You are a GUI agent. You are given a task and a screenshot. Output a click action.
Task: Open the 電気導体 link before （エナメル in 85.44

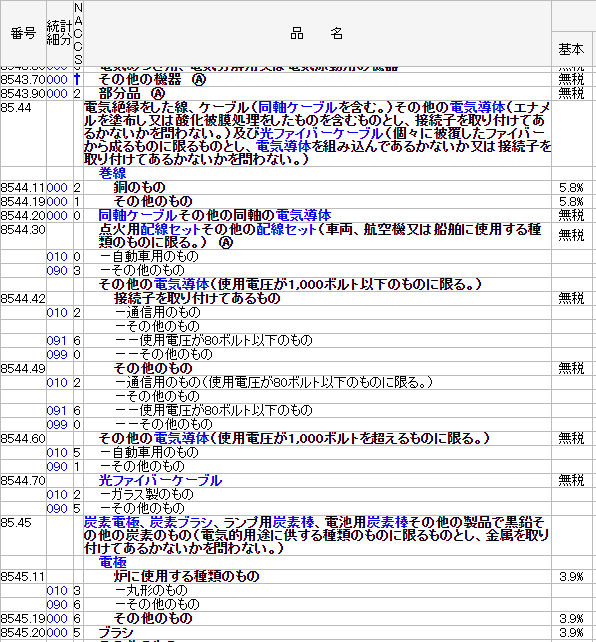pyautogui.click(x=478, y=108)
